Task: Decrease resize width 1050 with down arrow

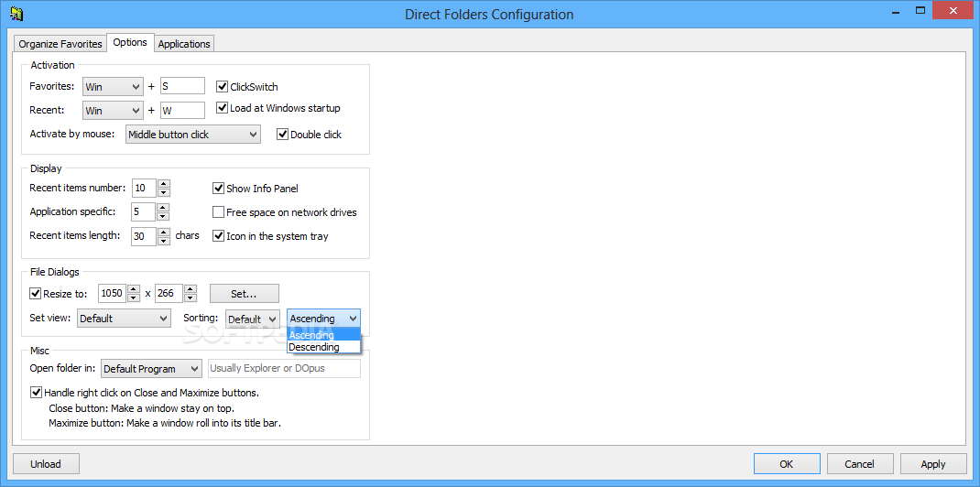Action: (134, 298)
